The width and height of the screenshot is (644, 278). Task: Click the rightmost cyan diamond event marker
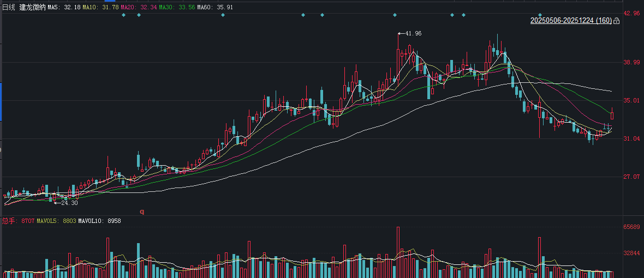[x=540, y=15]
